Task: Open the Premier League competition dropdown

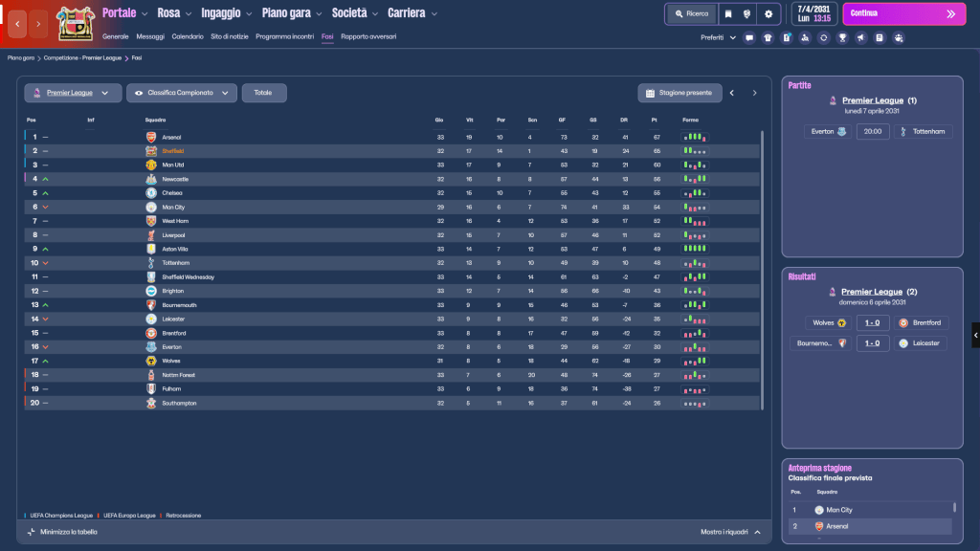Action: click(73, 93)
